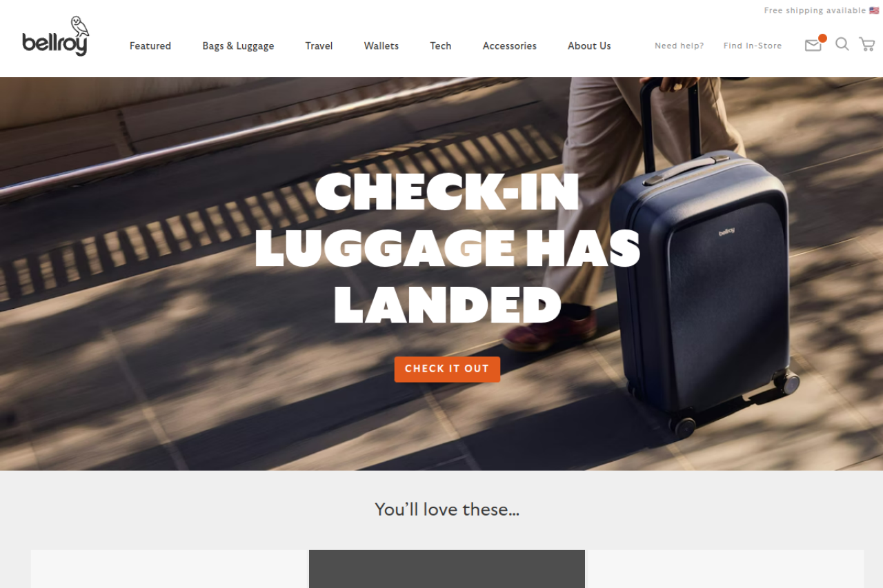Open the Tech menu item

tap(441, 46)
